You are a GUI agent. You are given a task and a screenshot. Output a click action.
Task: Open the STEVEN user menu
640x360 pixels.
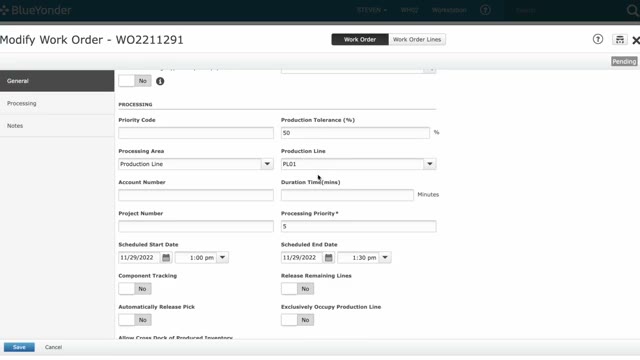coord(372,10)
